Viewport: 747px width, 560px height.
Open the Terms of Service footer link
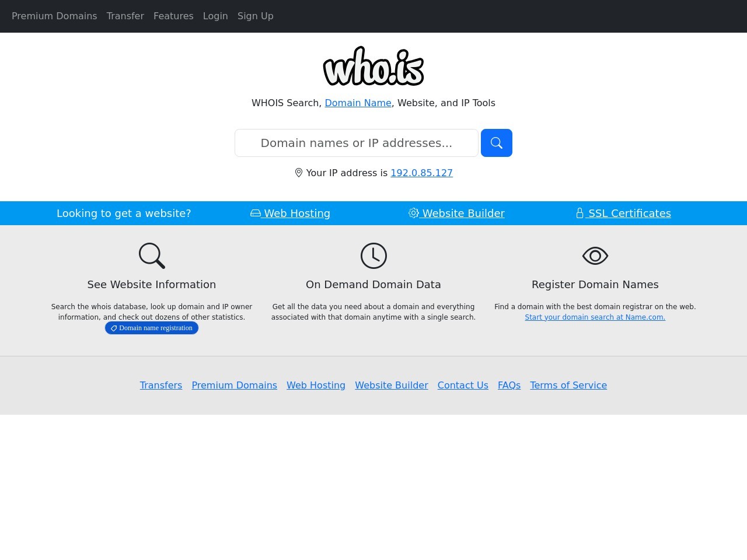coord(568,385)
